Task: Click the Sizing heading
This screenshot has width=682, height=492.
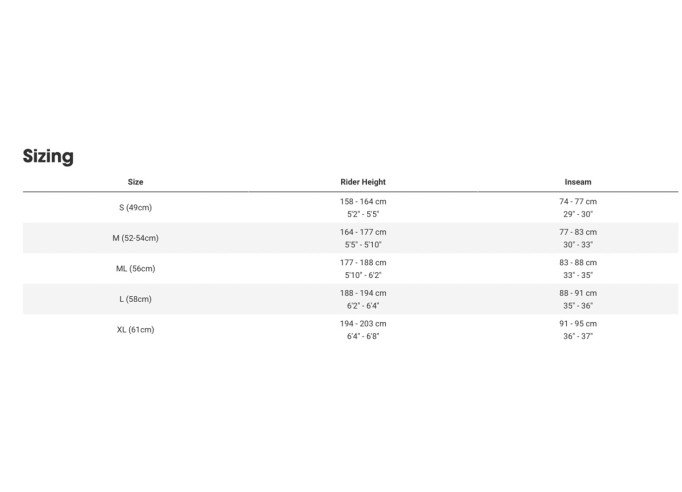Action: 48,156
